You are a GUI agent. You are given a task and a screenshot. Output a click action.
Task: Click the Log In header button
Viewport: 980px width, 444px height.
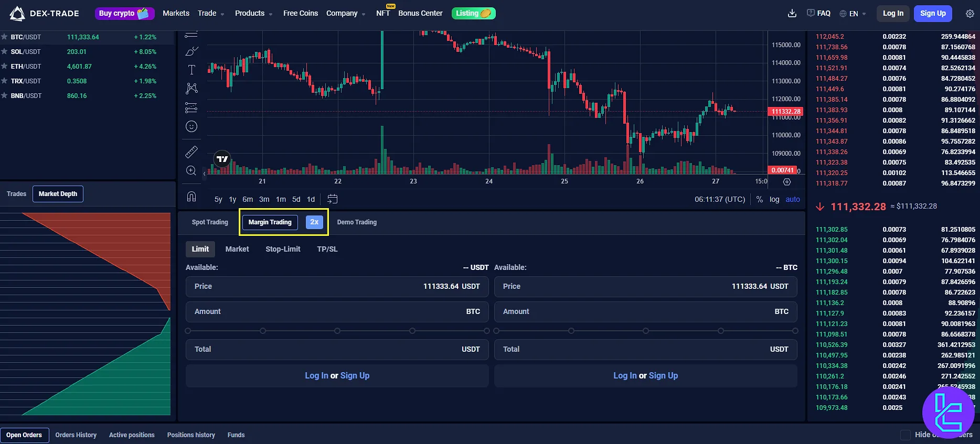893,14
